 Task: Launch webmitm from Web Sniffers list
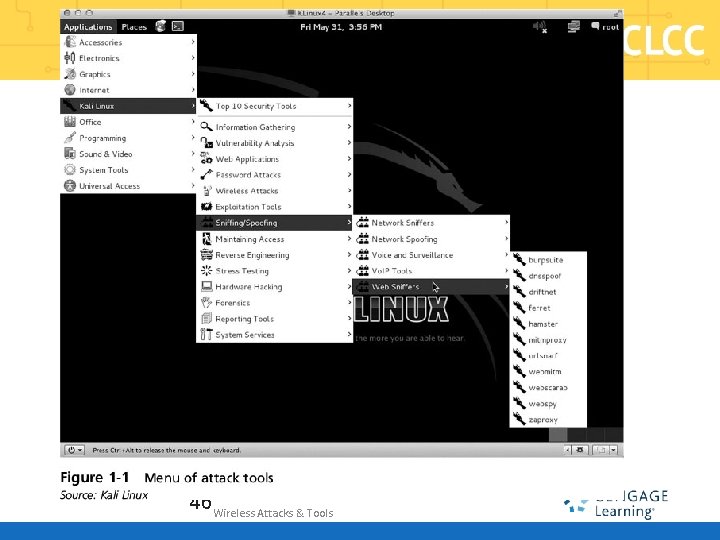point(548,372)
